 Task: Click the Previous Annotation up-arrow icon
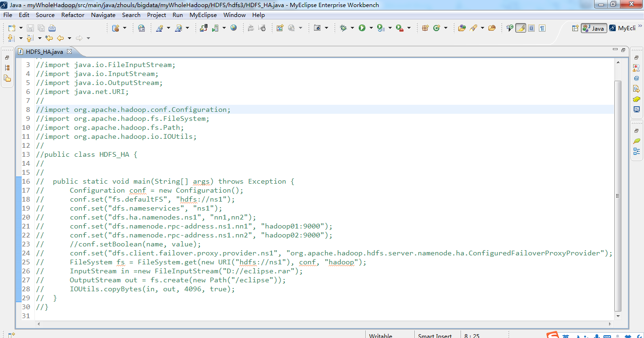30,38
